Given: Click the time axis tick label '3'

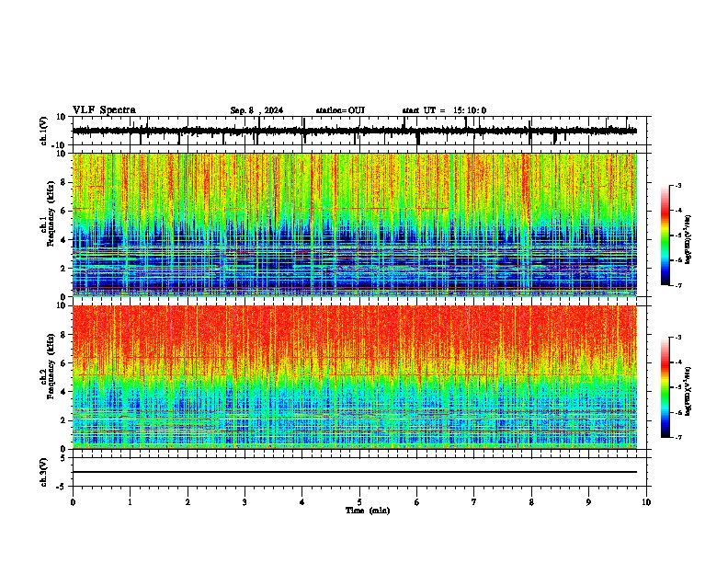Looking at the screenshot, I should click(x=245, y=502).
